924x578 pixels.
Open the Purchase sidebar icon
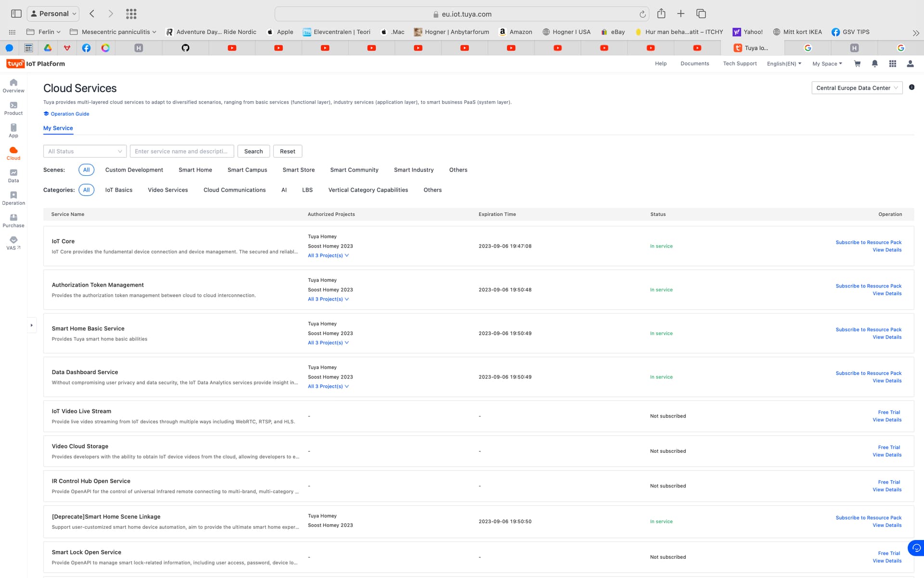pos(13,221)
